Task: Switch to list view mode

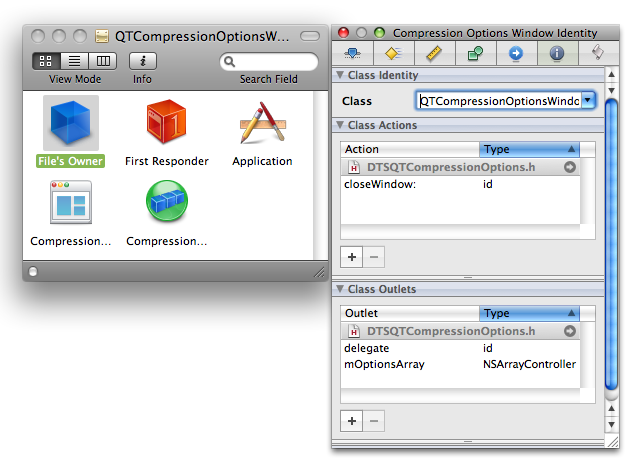Action: [74, 61]
